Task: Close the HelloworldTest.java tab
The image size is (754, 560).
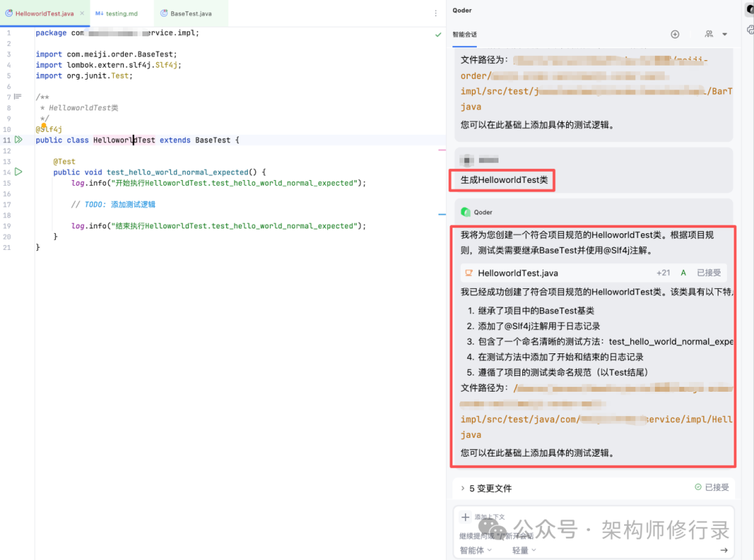Action: [82, 13]
